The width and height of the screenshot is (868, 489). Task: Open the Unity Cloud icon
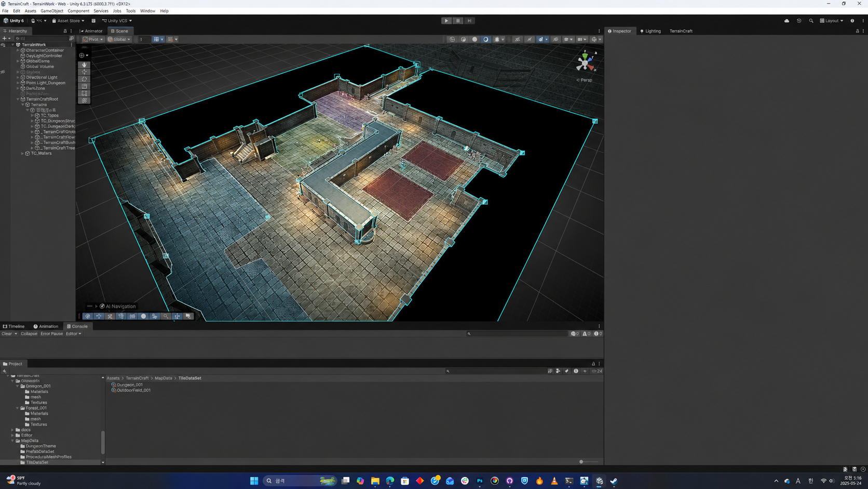click(786, 21)
